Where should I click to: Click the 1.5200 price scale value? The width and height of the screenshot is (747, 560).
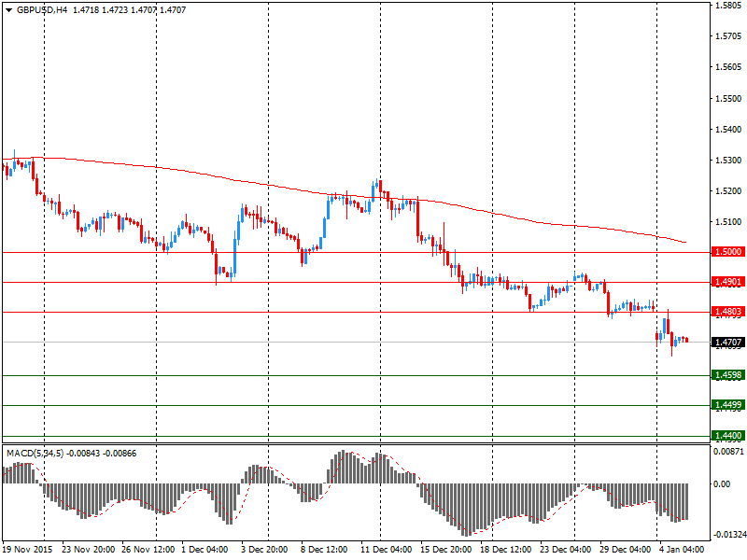click(x=728, y=191)
